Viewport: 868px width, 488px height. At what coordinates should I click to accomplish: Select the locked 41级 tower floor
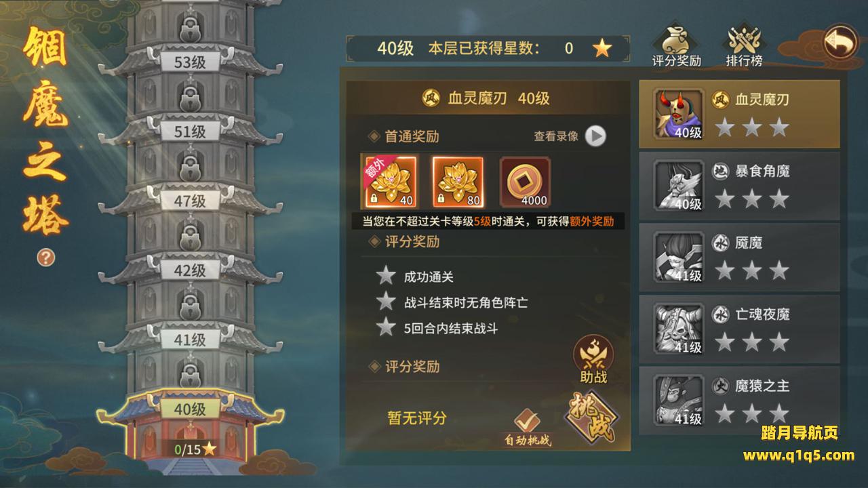pos(190,340)
